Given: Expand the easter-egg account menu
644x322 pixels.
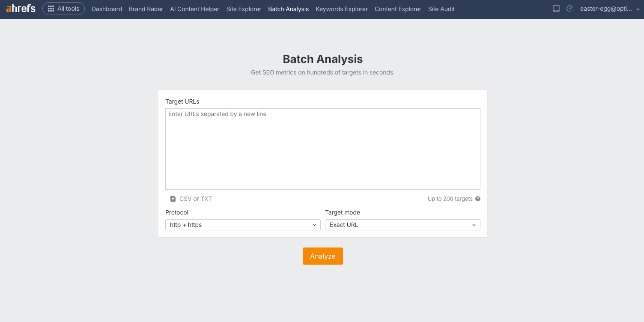Looking at the screenshot, I should pyautogui.click(x=610, y=9).
